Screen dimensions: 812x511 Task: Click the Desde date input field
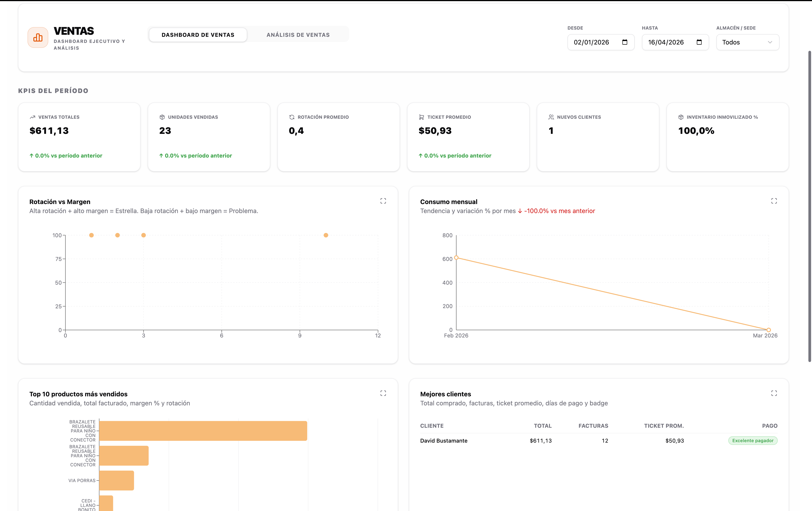click(601, 42)
